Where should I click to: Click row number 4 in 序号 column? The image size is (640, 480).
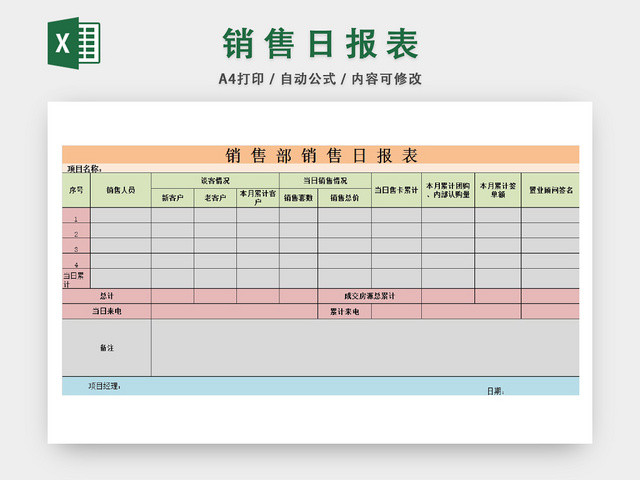click(76, 261)
